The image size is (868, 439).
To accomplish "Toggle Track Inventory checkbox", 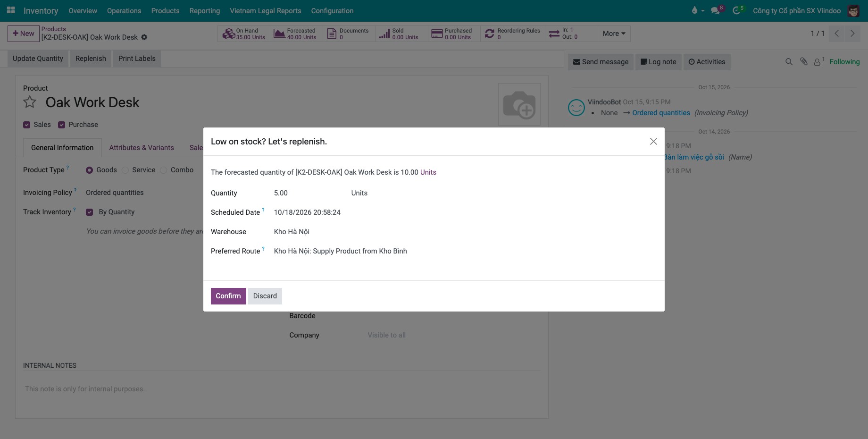I will tap(89, 212).
